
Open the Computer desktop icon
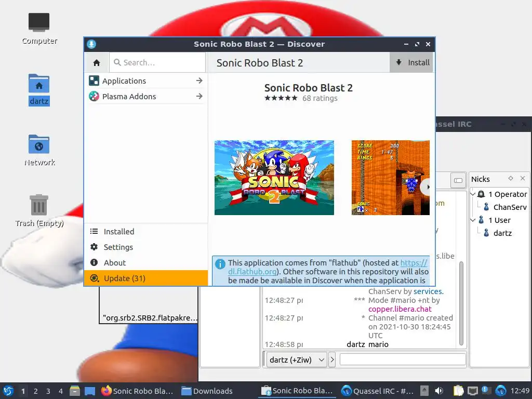[x=39, y=29]
